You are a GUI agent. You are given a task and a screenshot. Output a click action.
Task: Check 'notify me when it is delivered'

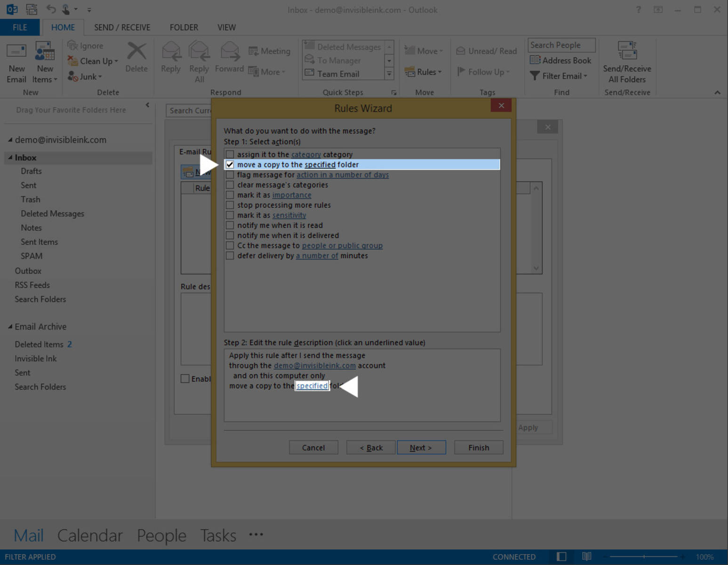[230, 235]
